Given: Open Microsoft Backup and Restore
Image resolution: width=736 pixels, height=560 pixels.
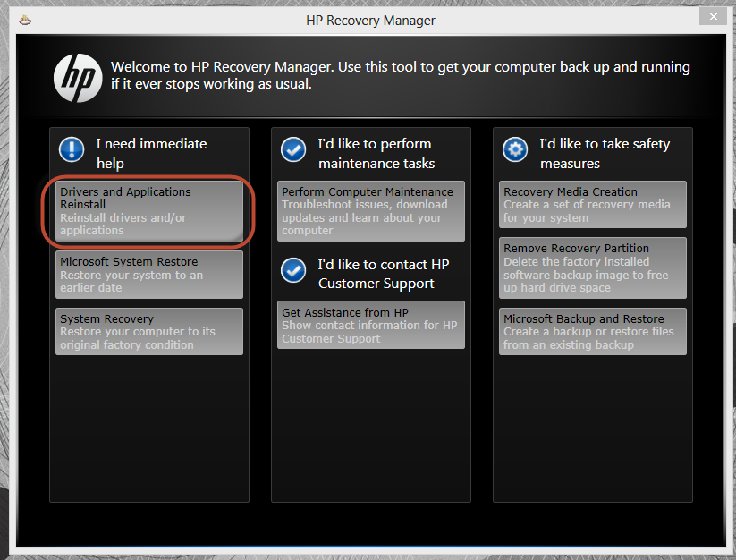Looking at the screenshot, I should click(x=592, y=331).
